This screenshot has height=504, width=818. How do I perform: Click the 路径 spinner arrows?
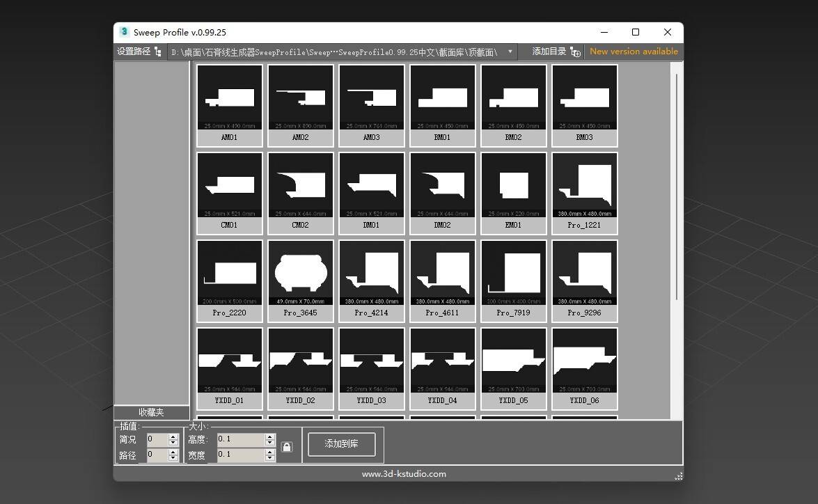[x=173, y=455]
